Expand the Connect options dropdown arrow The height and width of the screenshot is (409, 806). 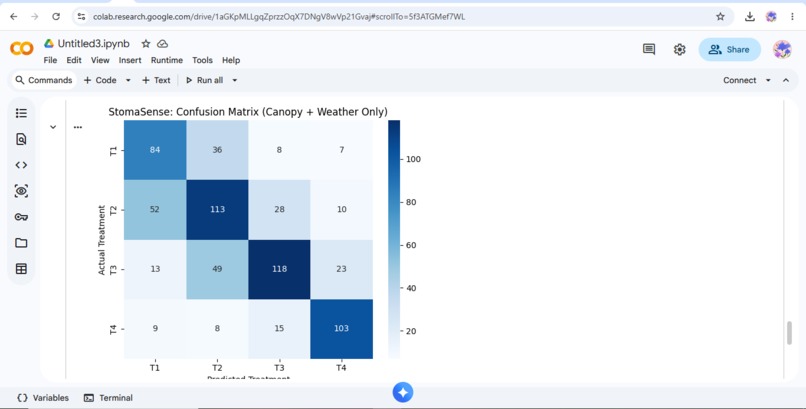pos(768,80)
